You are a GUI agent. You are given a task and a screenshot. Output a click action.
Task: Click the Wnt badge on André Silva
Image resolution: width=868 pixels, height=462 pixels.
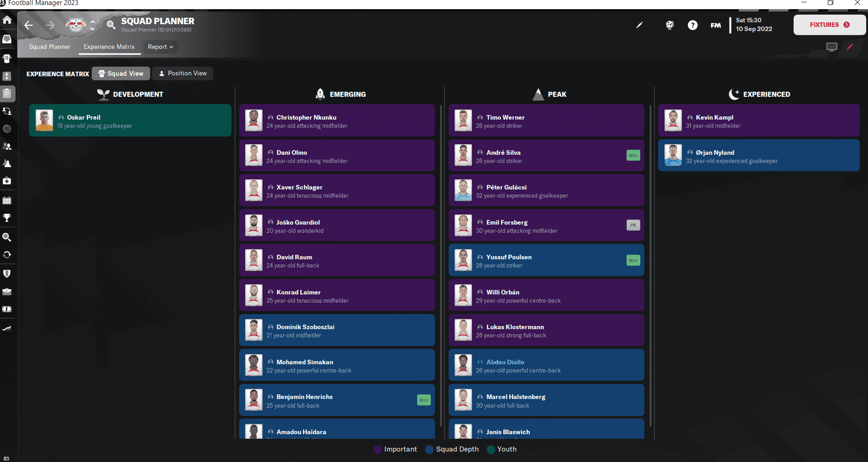coord(633,155)
